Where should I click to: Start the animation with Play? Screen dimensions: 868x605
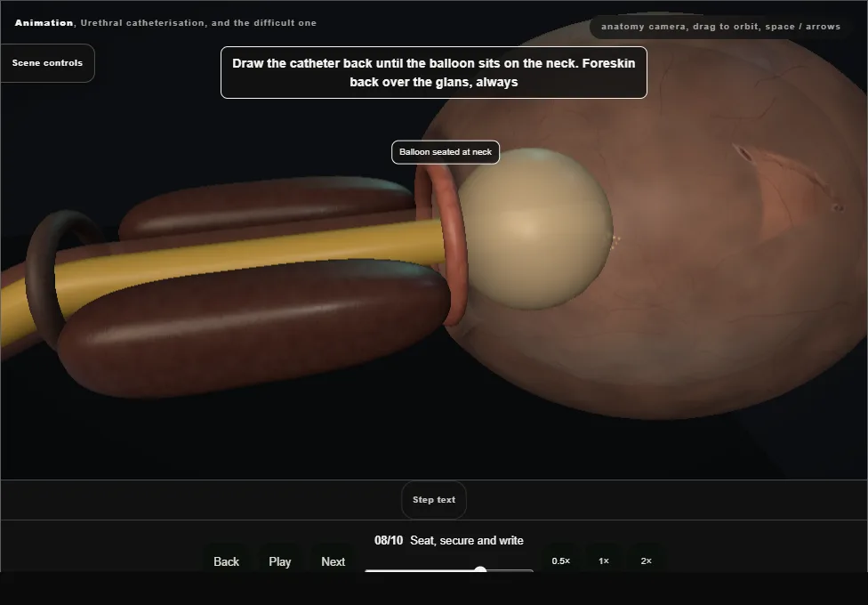(x=279, y=561)
